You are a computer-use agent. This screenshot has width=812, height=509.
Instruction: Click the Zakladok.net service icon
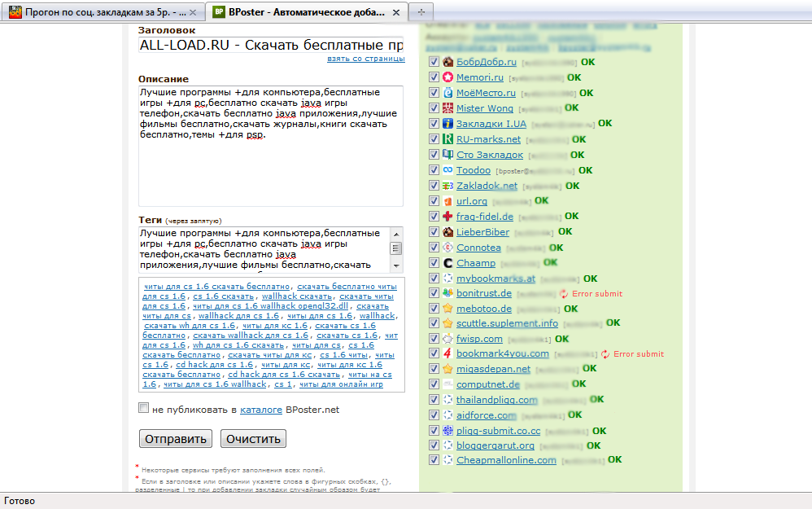[448, 186]
